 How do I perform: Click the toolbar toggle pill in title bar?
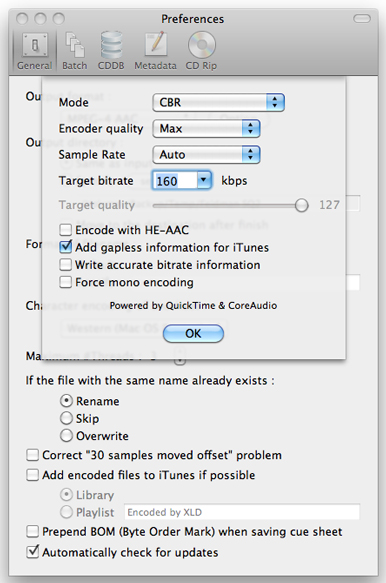point(361,19)
